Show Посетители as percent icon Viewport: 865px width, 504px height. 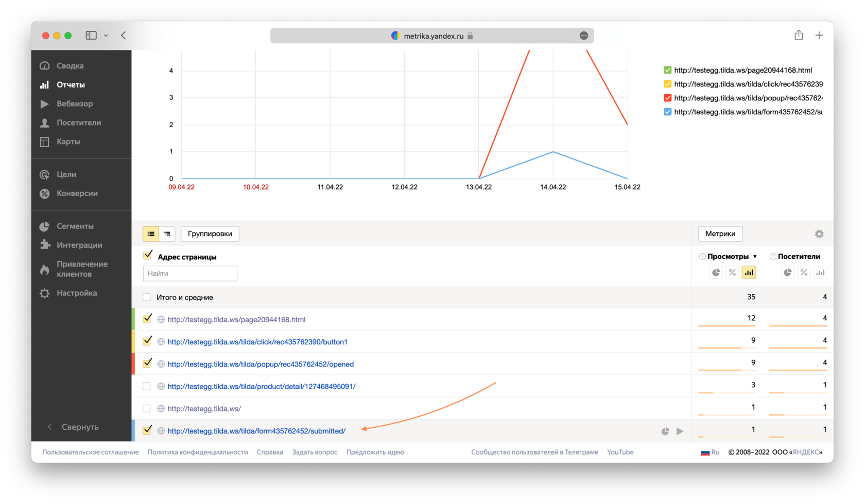click(x=804, y=273)
